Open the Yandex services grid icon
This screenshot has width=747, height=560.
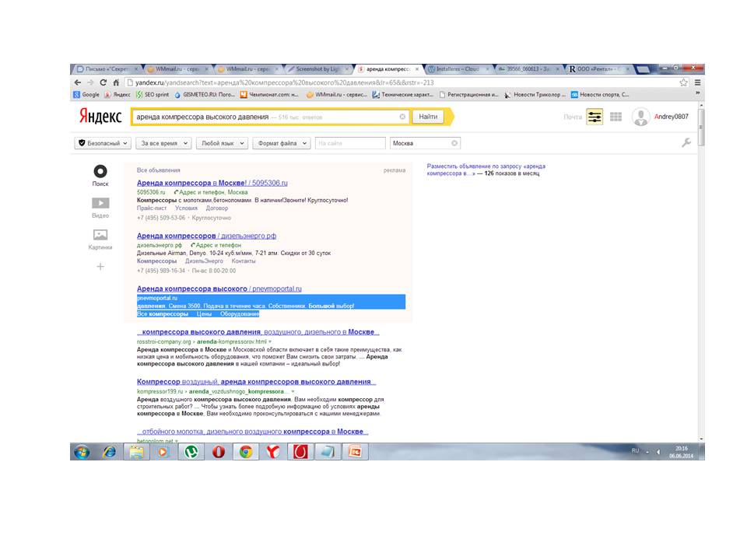coord(616,117)
